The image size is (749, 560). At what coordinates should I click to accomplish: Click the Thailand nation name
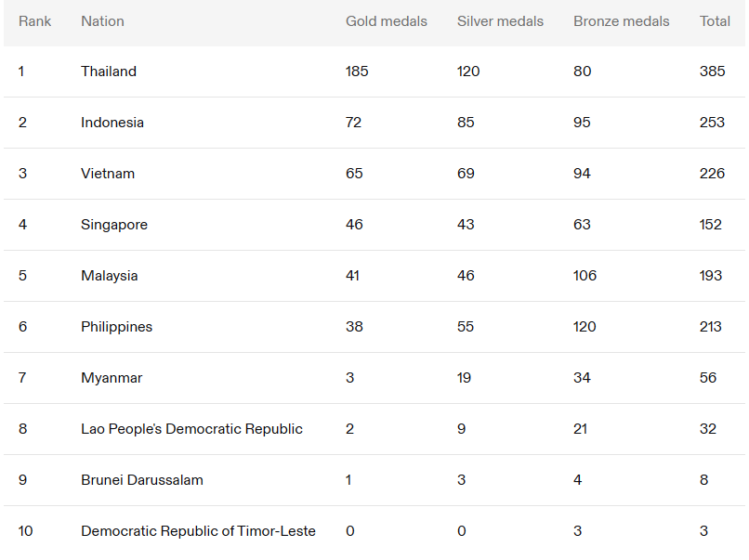(109, 72)
